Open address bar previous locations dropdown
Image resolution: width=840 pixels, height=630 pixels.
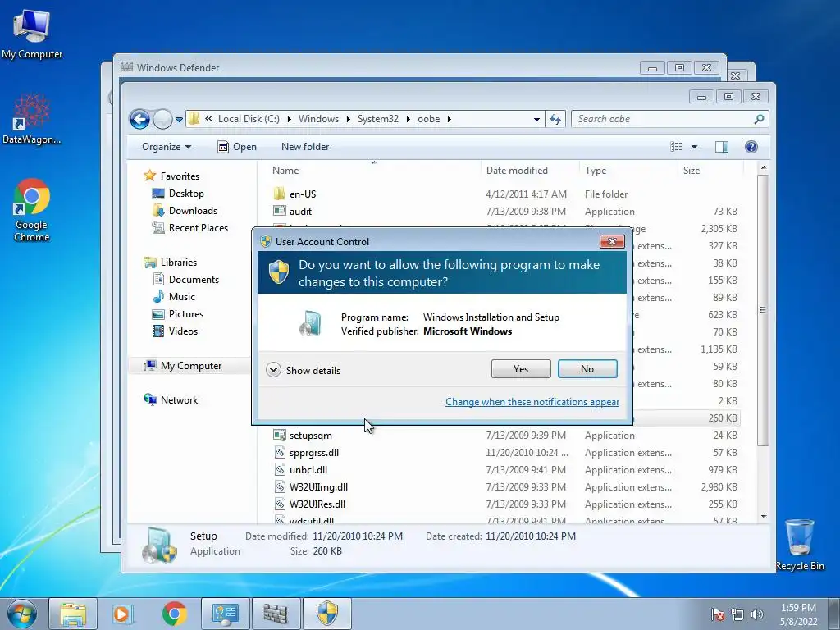point(536,120)
